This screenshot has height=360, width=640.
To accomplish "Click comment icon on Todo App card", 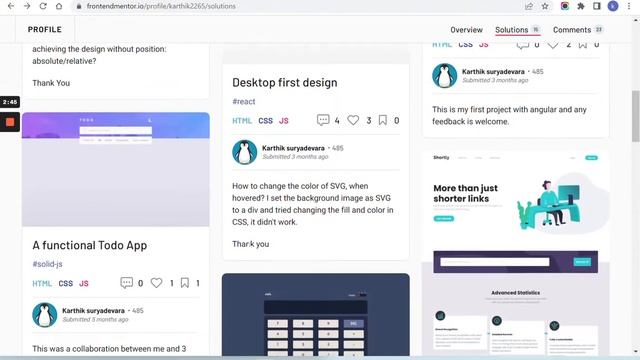I will coord(127,283).
